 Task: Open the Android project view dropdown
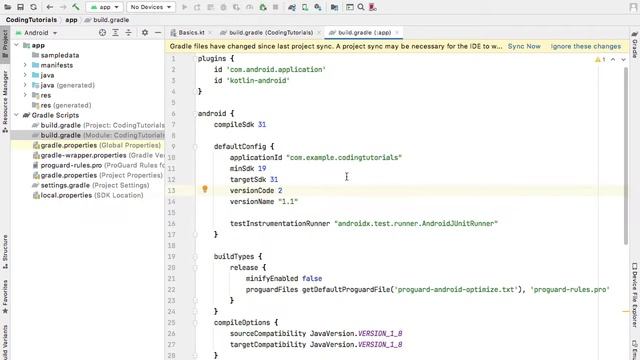[36, 33]
